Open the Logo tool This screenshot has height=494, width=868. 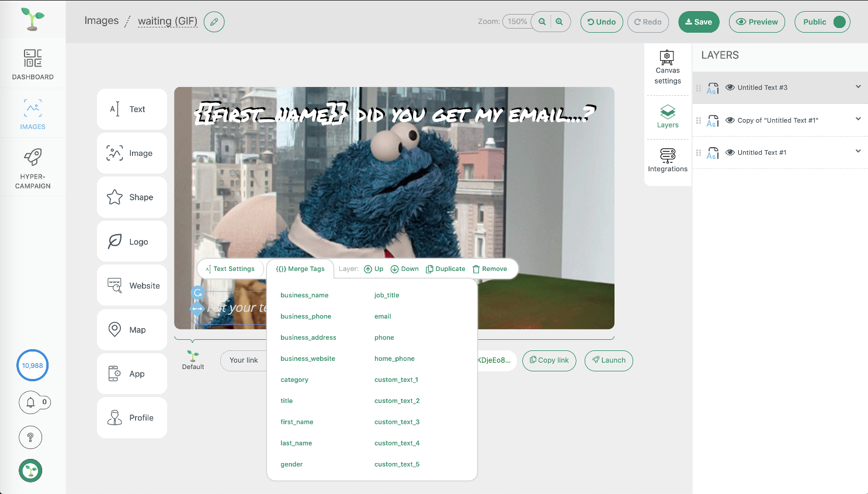(132, 241)
